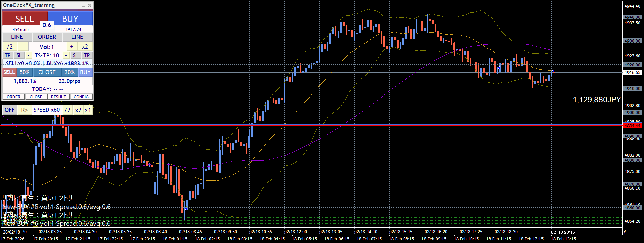Viewport: 644px width, 243px height.
Task: Double replay speed with x2 beside SPEED
Action: coord(78,110)
